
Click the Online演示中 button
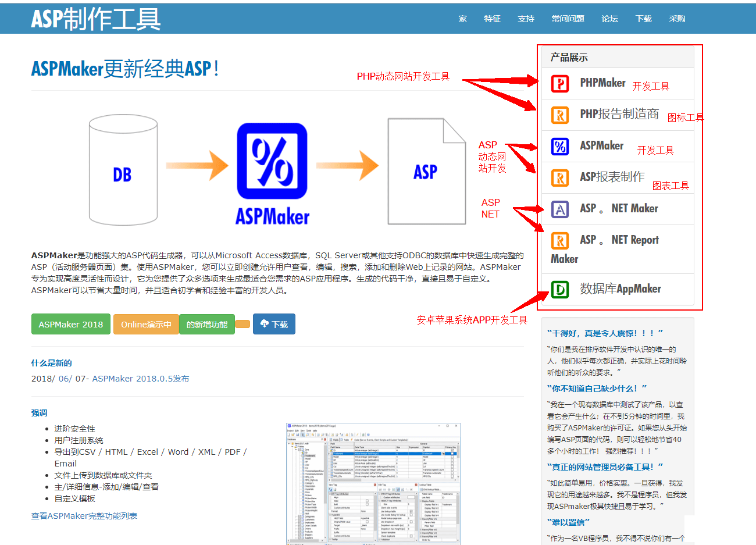pos(146,324)
